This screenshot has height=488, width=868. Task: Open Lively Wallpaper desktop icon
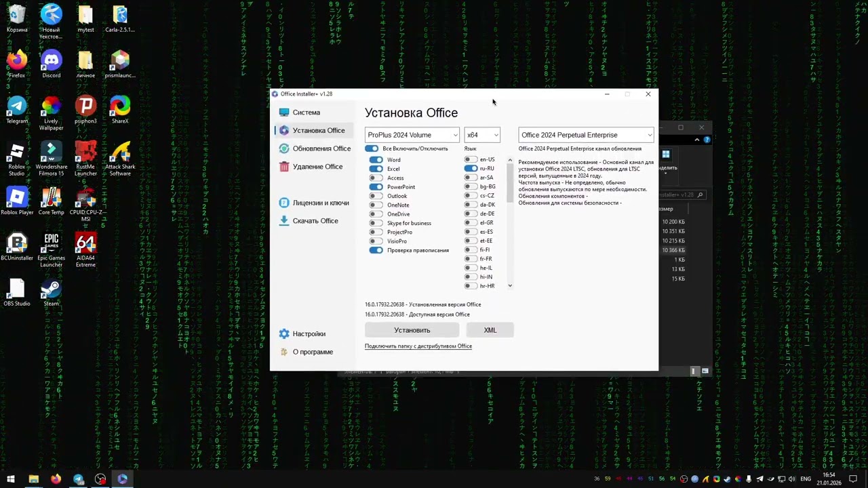point(52,113)
